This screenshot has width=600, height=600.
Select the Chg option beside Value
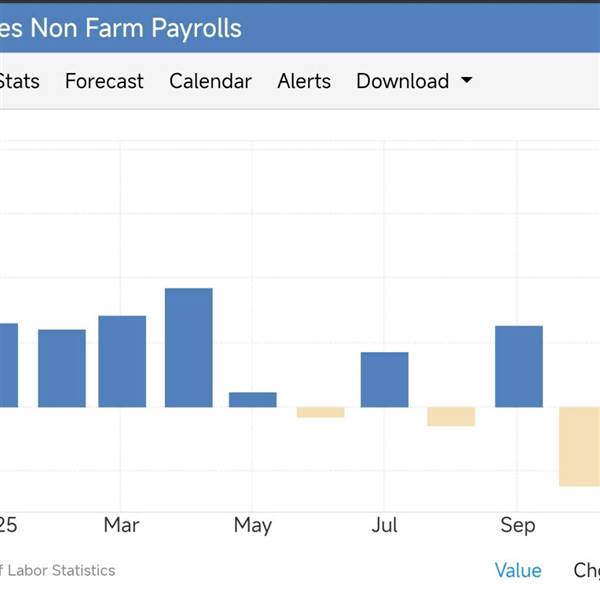tap(586, 570)
